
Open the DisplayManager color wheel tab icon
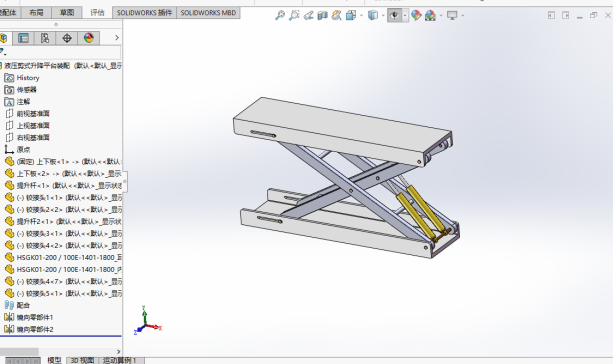89,38
